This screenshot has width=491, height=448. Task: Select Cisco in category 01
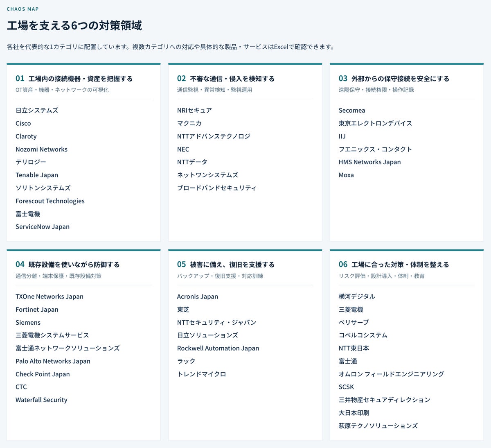click(23, 123)
